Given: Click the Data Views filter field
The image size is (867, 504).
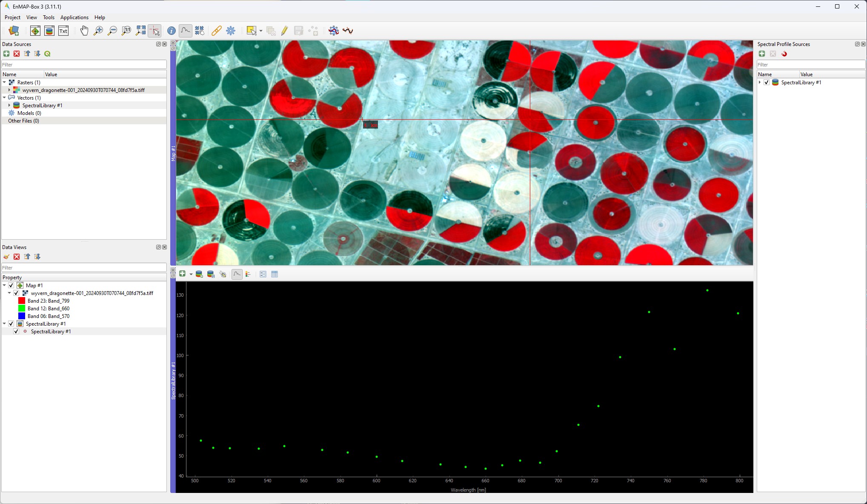Looking at the screenshot, I should tap(84, 268).
